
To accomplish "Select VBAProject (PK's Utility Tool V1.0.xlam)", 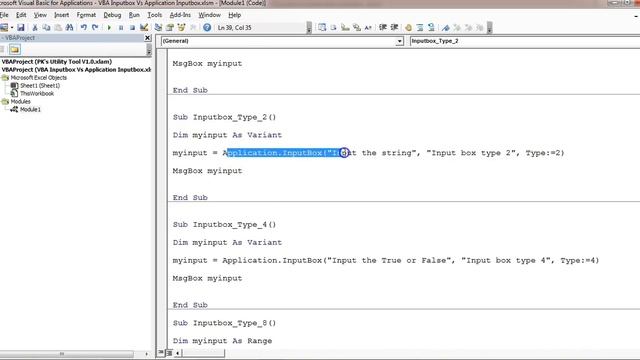I will click(57, 62).
